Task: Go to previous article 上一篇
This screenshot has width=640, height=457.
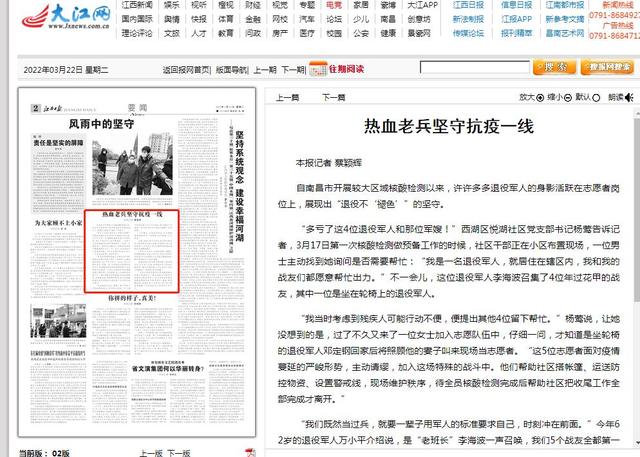Action: pyautogui.click(x=287, y=98)
